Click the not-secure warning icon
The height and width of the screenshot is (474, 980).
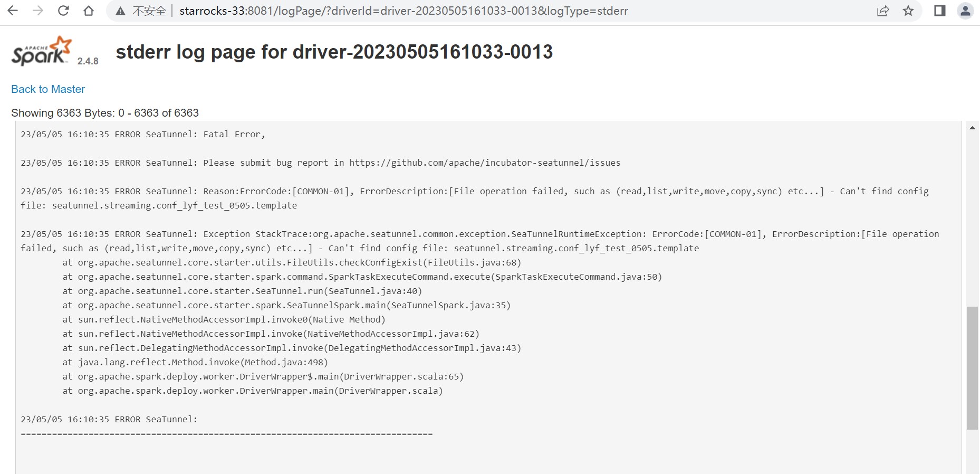(x=121, y=11)
